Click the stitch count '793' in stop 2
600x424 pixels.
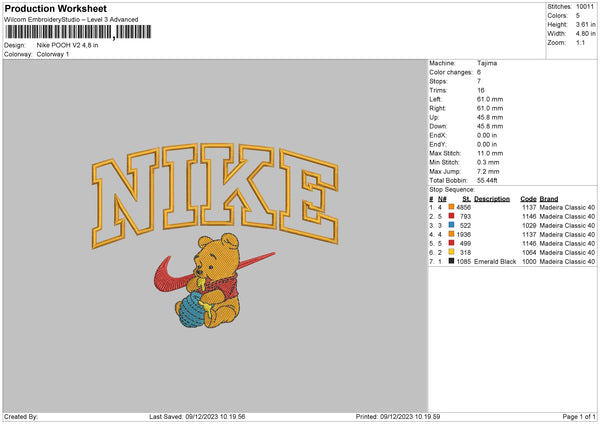[465, 216]
